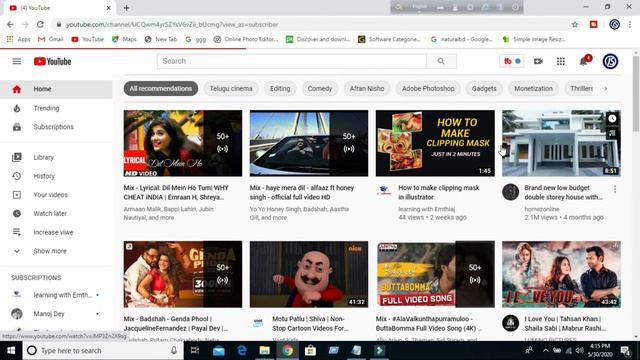The width and height of the screenshot is (640, 360).
Task: Open 'Brand new low budget' title link
Action: point(563,192)
